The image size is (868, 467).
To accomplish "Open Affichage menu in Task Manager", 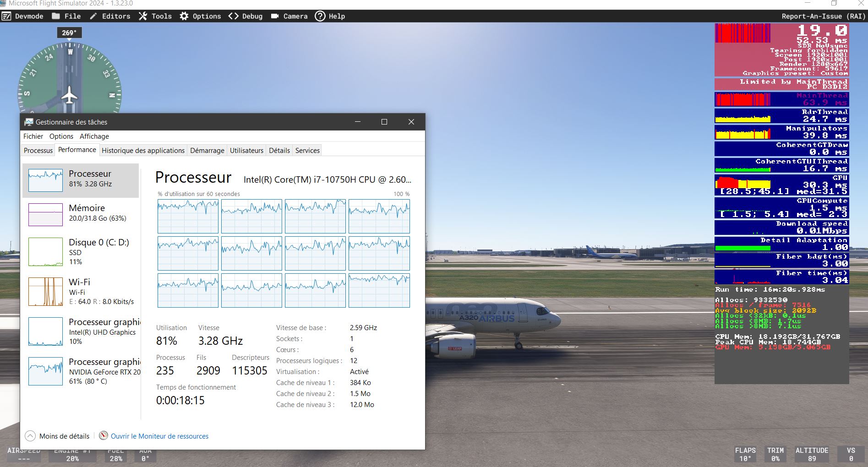I will (x=94, y=136).
